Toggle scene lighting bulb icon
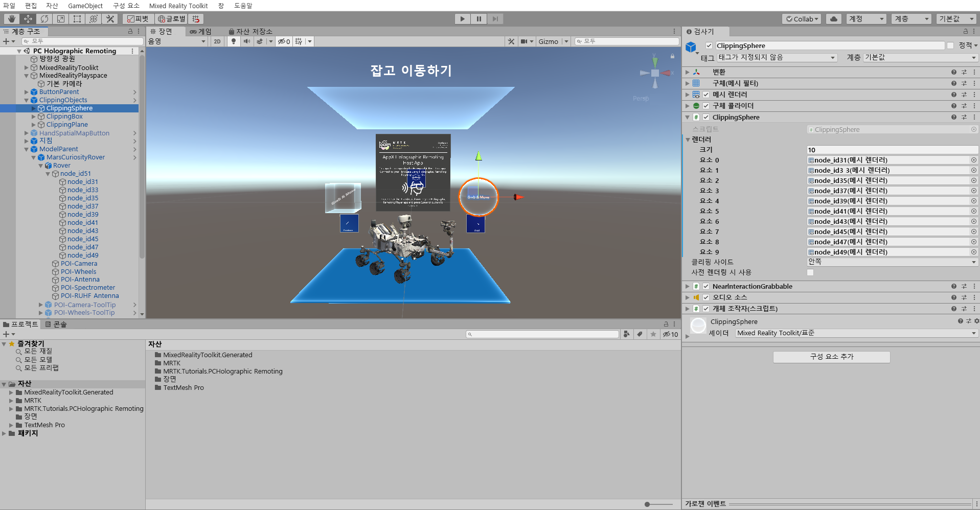Screen dimensions: 980x510 234,41
